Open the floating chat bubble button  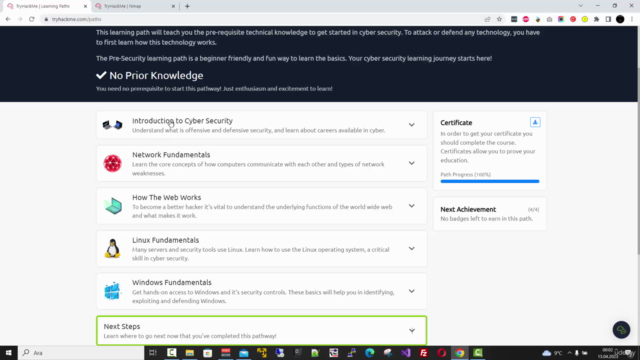pos(621,330)
